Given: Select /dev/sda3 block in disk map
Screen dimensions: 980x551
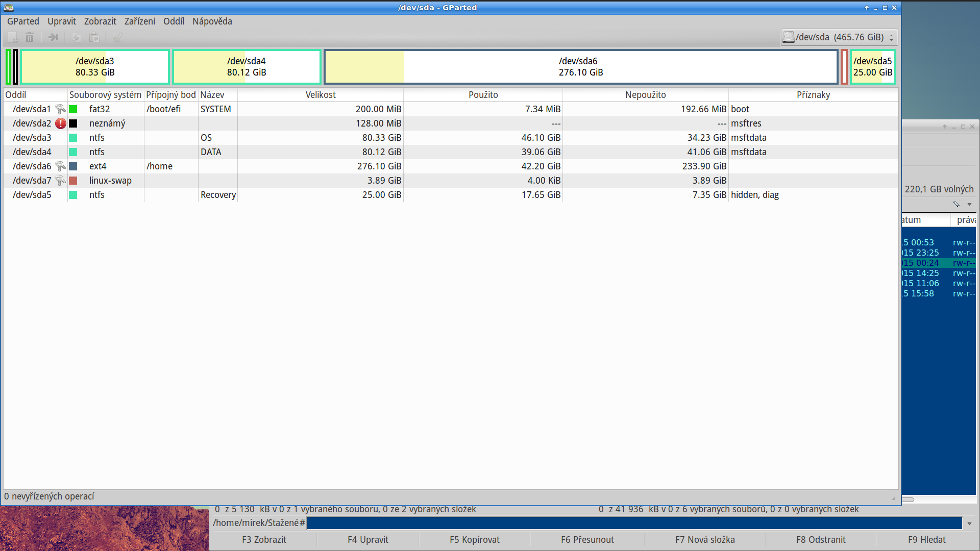Looking at the screenshot, I should (x=95, y=67).
